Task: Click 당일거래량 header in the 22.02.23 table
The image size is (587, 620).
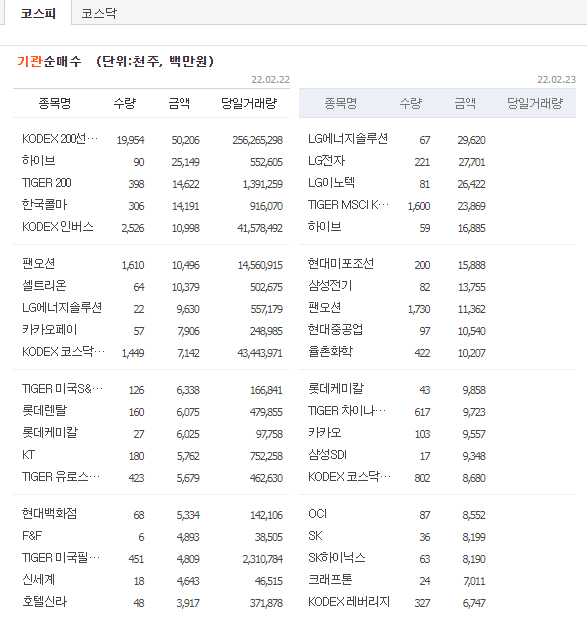Action: (535, 103)
